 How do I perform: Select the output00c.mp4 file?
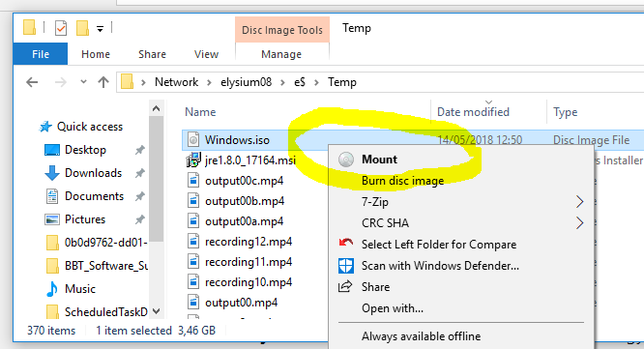(244, 181)
